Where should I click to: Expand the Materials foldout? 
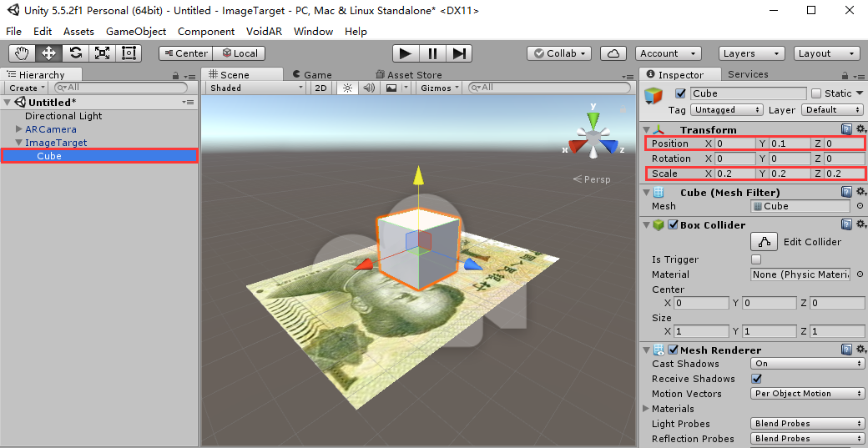(646, 409)
